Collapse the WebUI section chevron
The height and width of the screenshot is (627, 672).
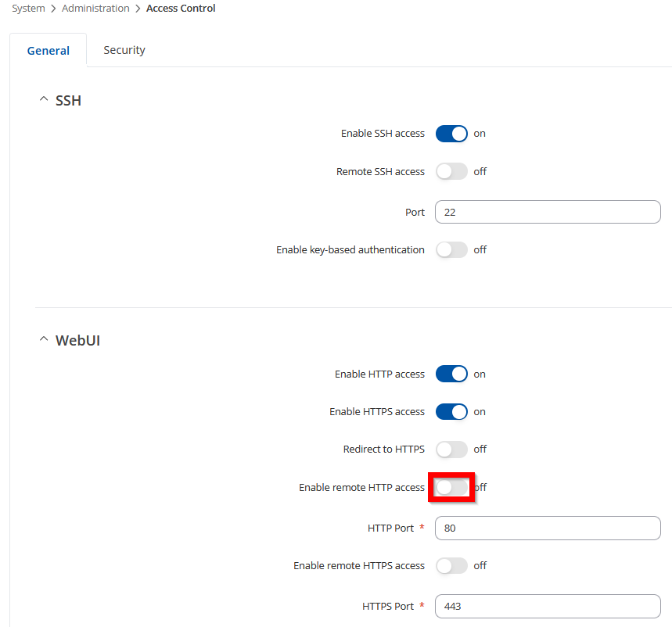[x=43, y=339]
